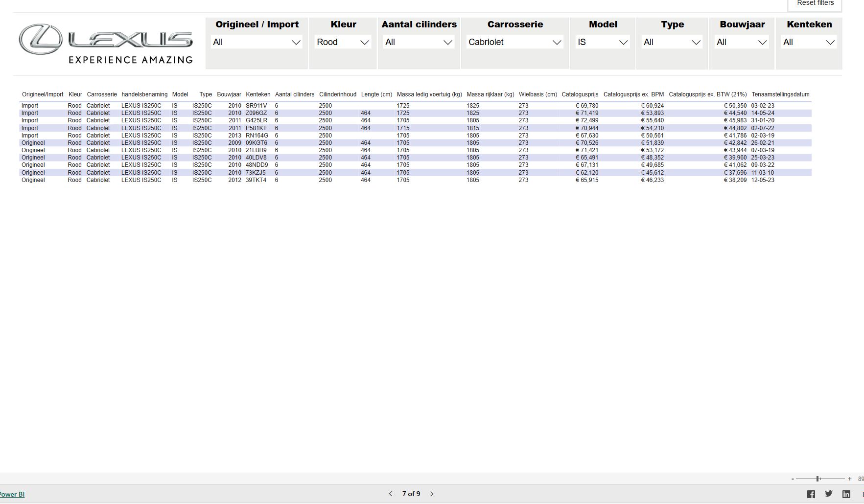Share report on Facebook
This screenshot has height=504, width=864.
point(811,494)
